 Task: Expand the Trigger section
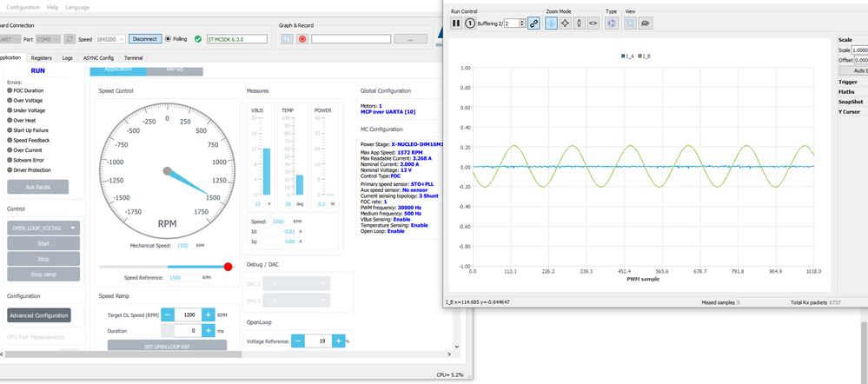point(847,82)
